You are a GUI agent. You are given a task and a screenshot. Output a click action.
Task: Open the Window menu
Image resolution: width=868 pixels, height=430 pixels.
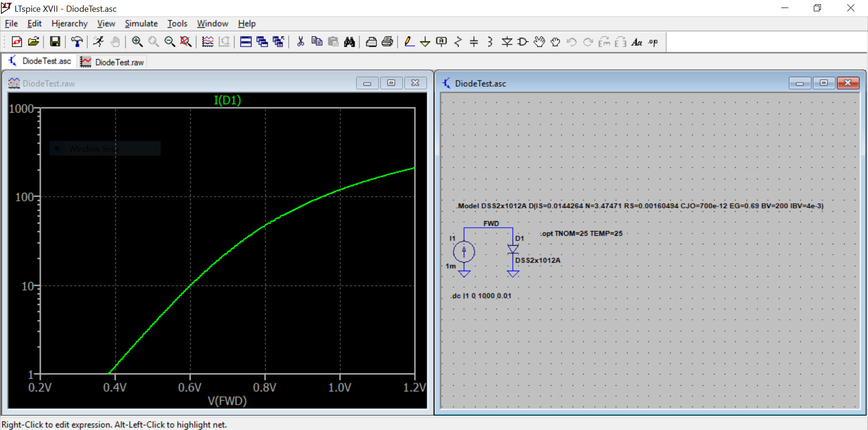(x=213, y=24)
